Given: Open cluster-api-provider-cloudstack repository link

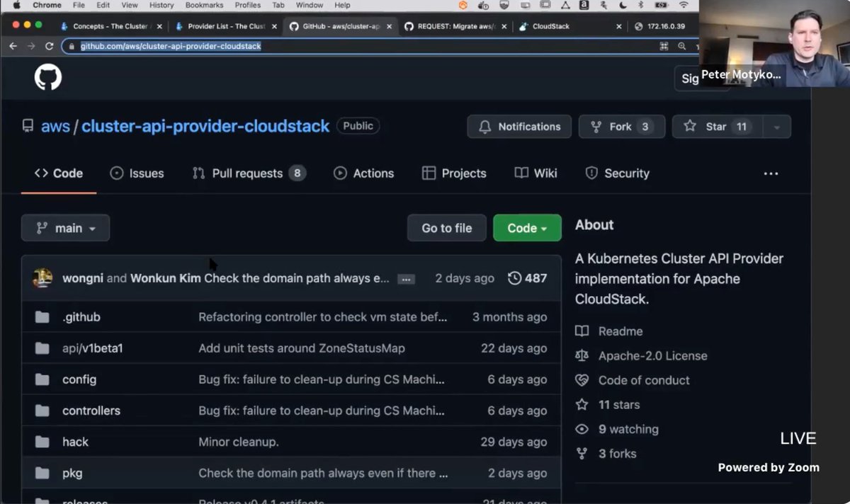Looking at the screenshot, I should 205,126.
